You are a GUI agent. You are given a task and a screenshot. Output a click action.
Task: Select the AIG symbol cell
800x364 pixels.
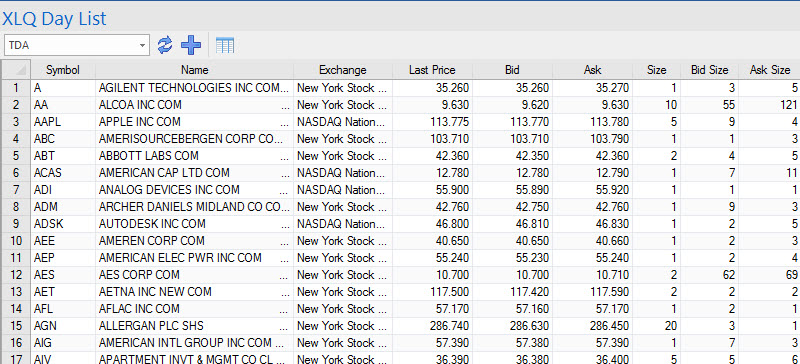click(x=63, y=343)
